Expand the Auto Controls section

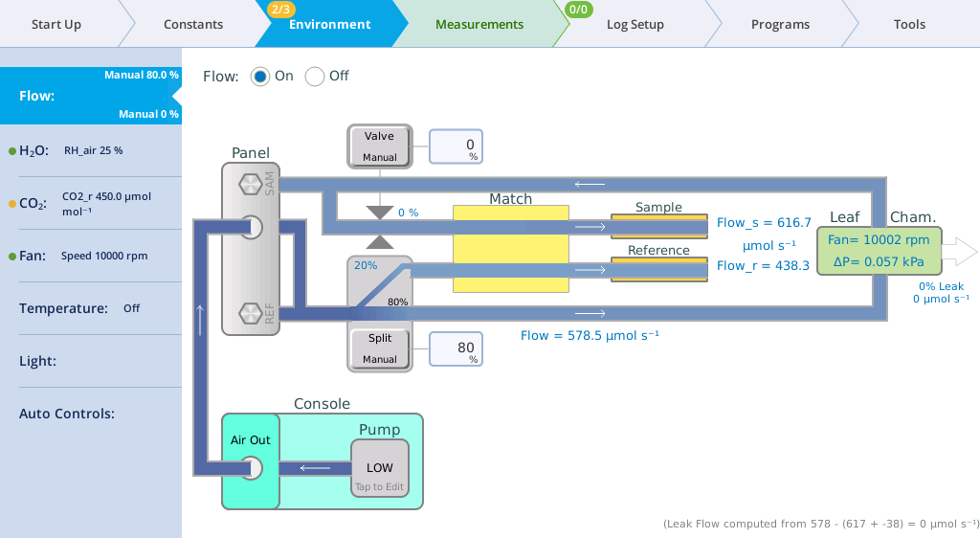pos(91,414)
